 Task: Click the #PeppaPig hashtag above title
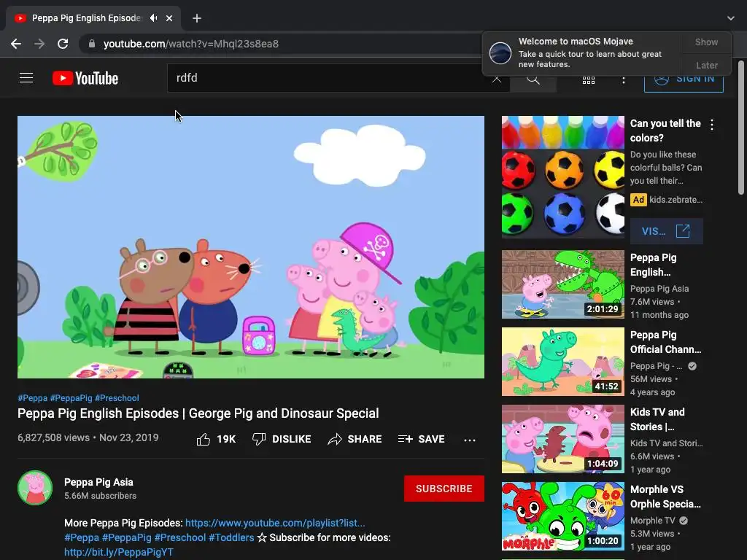coord(71,398)
